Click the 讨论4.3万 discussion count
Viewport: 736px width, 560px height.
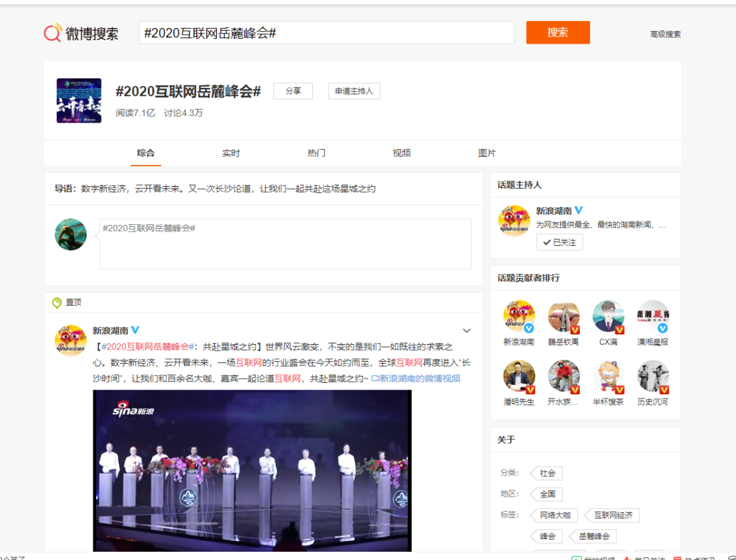183,113
